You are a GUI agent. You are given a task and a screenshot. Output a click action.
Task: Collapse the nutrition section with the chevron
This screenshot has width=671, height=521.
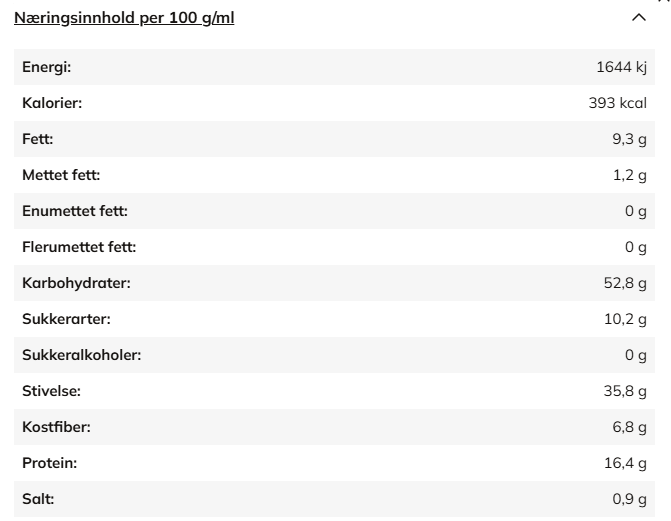coord(639,18)
